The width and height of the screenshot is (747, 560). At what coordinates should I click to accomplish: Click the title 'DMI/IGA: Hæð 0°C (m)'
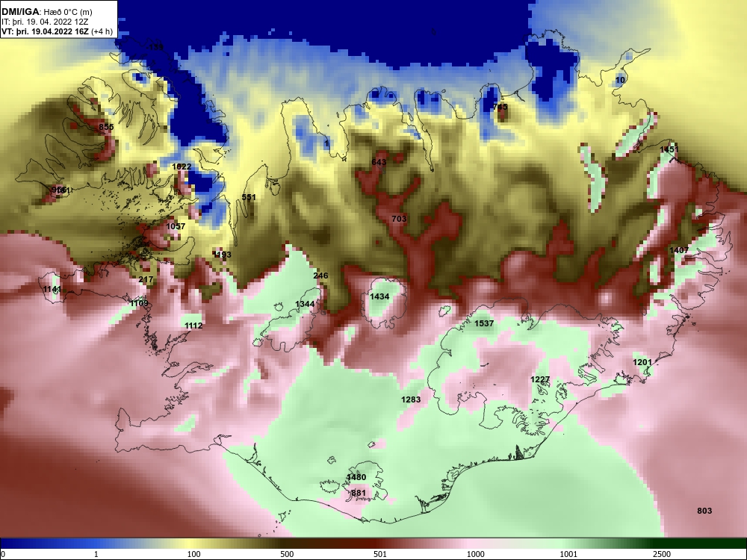tap(47, 12)
